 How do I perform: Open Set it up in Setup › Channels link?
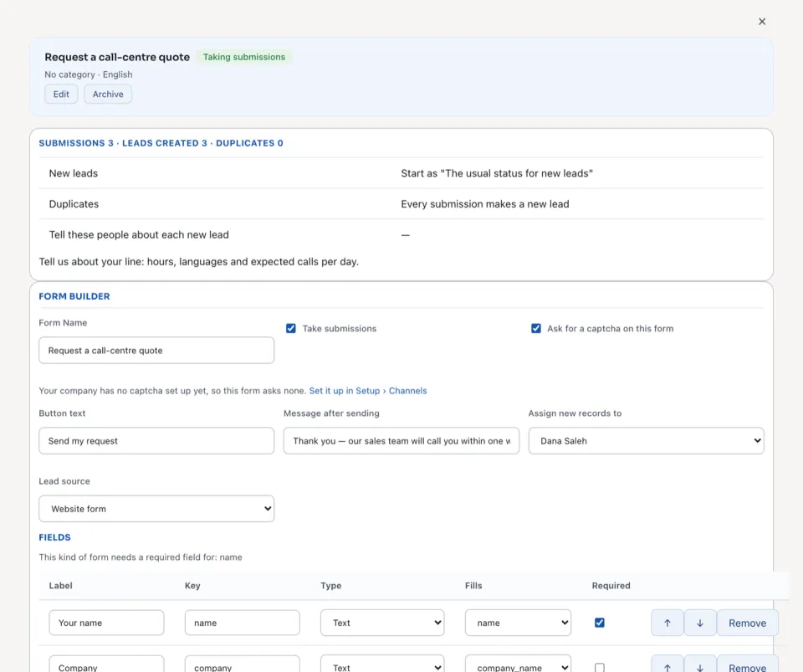[x=368, y=391]
